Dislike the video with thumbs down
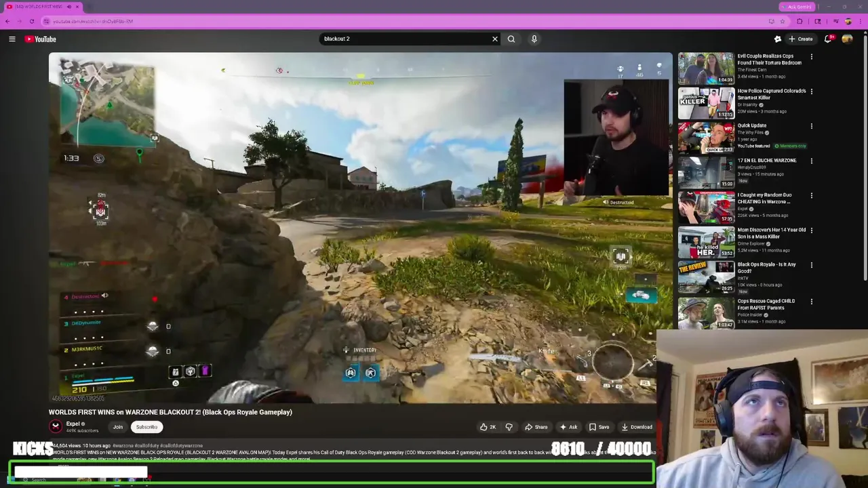This screenshot has height=488, width=868. pos(509,427)
